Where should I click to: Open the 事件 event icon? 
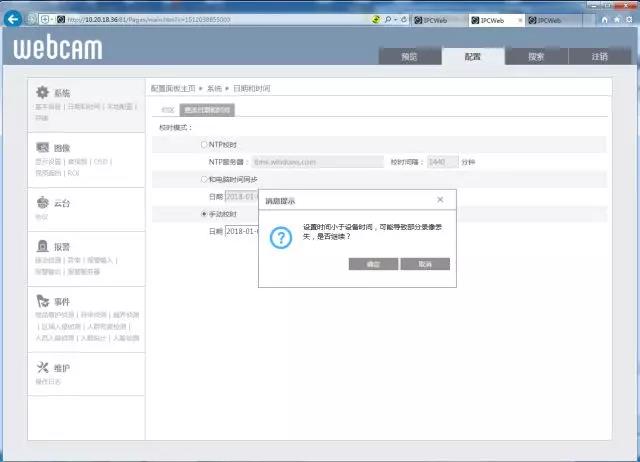click(42, 301)
